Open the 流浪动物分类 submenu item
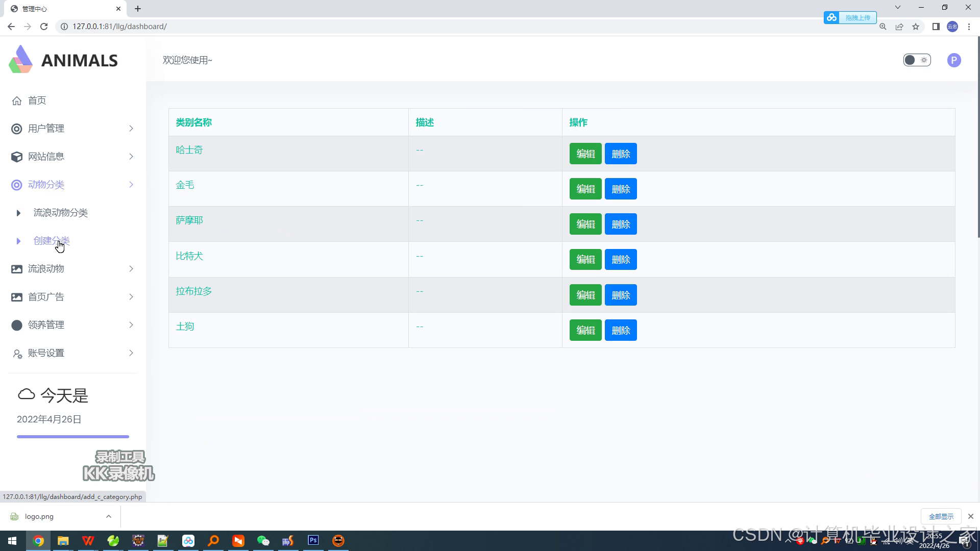980x551 pixels. click(x=61, y=213)
